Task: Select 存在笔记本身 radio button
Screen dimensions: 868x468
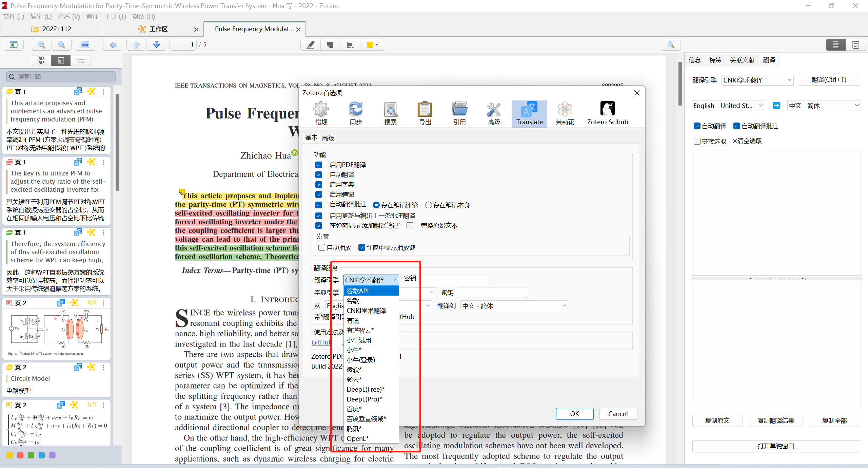Action: point(429,205)
